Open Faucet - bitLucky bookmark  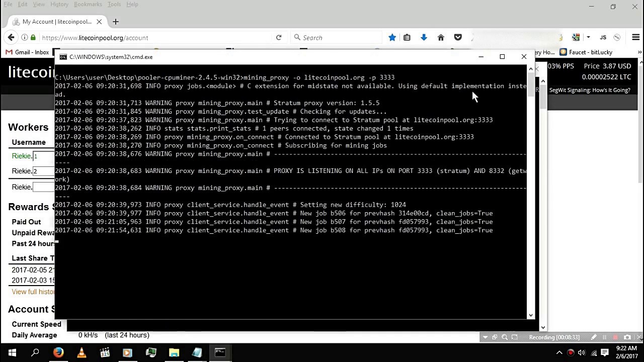pyautogui.click(x=586, y=52)
